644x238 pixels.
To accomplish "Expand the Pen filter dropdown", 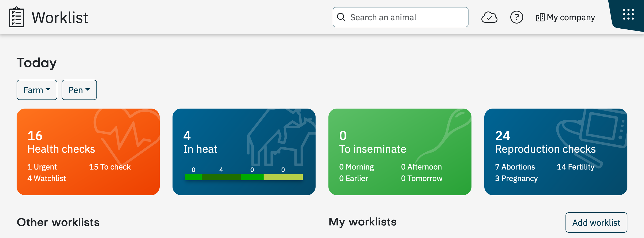I will click(x=79, y=90).
